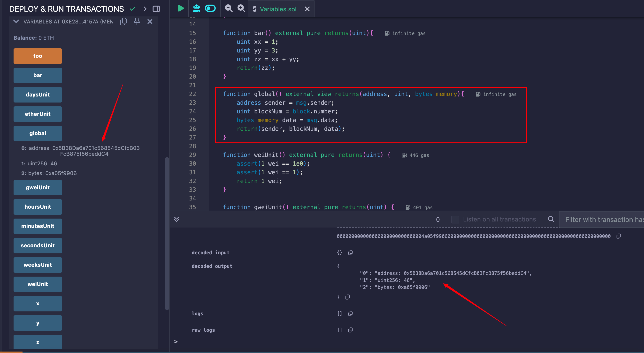The height and width of the screenshot is (353, 644).
Task: Copy the deployed contract address
Action: click(x=123, y=22)
